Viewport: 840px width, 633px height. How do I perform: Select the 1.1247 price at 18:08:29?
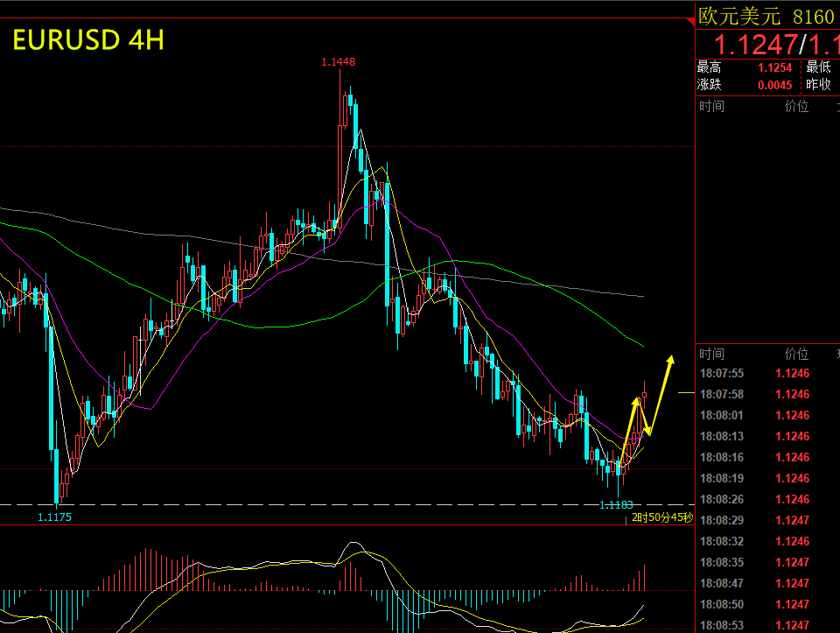click(x=793, y=520)
